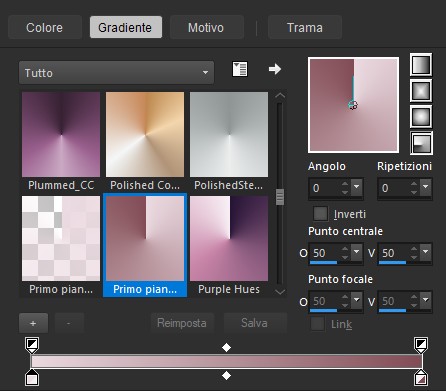Click the minus button to remove a gradient
The height and width of the screenshot is (391, 446).
(x=69, y=323)
